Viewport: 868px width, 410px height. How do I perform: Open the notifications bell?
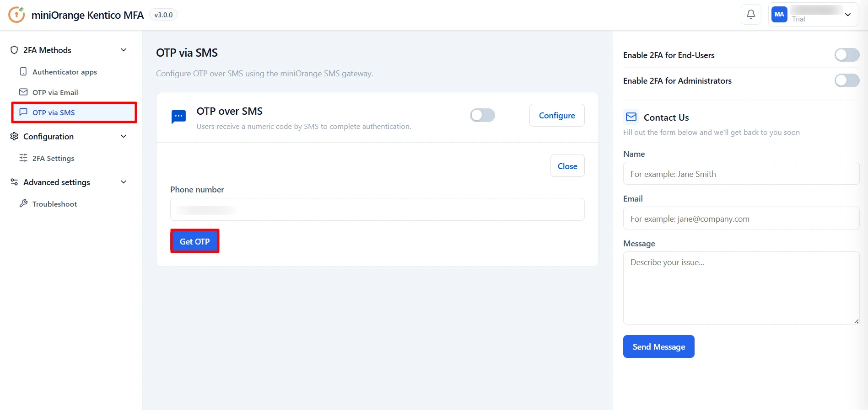pyautogui.click(x=751, y=15)
